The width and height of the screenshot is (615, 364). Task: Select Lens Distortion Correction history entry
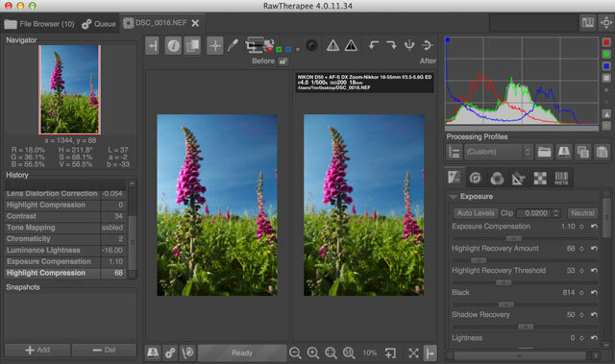(65, 194)
